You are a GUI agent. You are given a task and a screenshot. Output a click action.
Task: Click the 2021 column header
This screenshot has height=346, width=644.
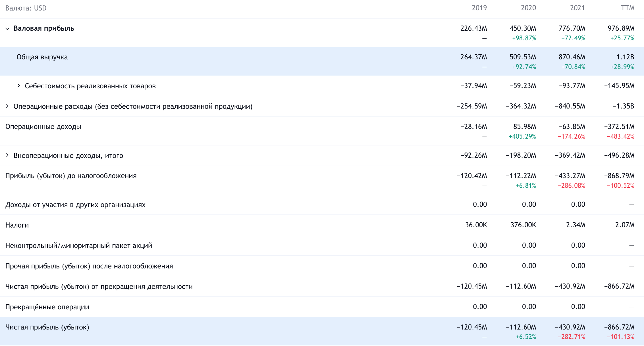tap(577, 8)
